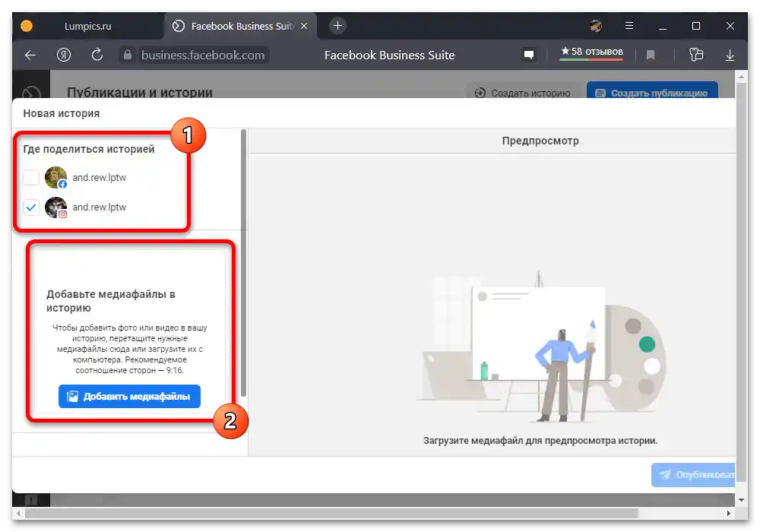760x532 pixels.
Task: Click the dimmed Создать публикацию button
Action: point(652,92)
